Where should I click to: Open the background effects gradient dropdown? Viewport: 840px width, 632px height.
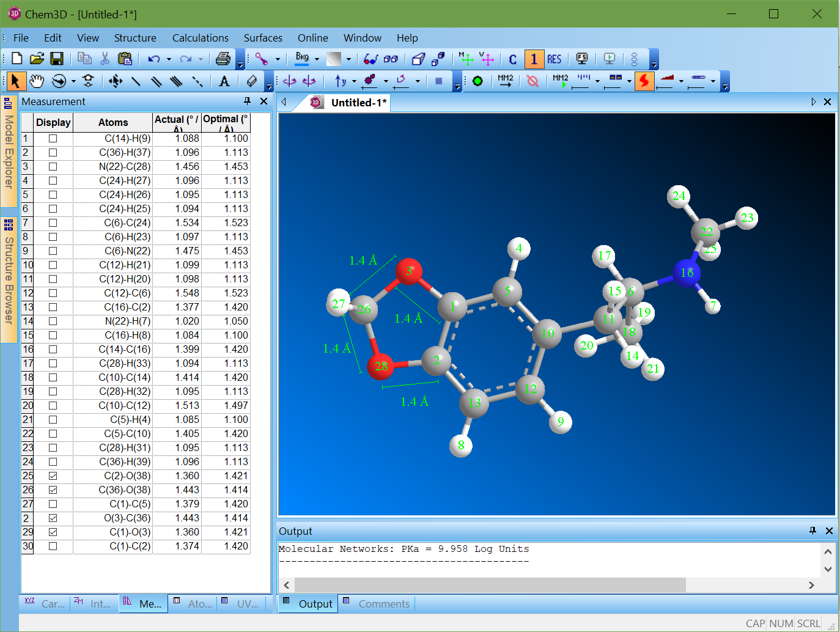tap(349, 59)
